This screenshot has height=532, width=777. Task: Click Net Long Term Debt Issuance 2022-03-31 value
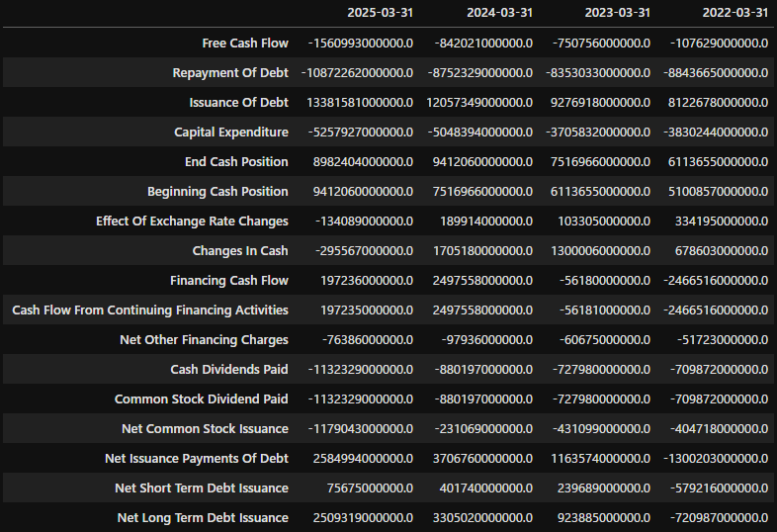tap(715, 517)
